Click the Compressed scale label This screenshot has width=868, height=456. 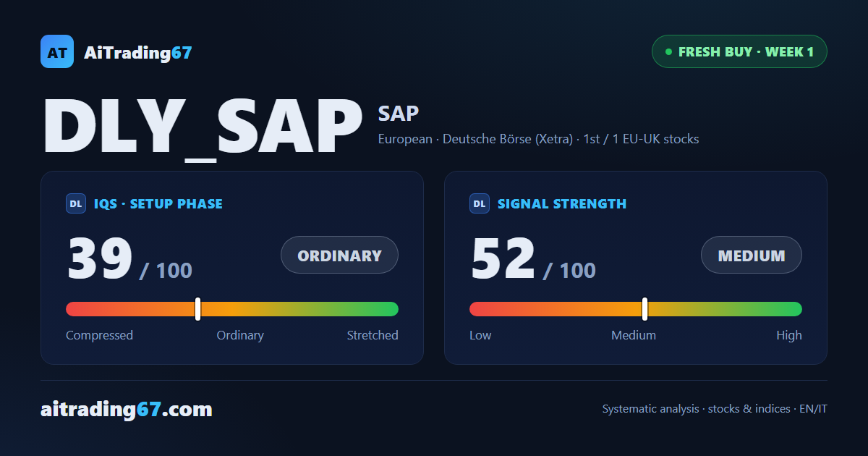click(99, 335)
